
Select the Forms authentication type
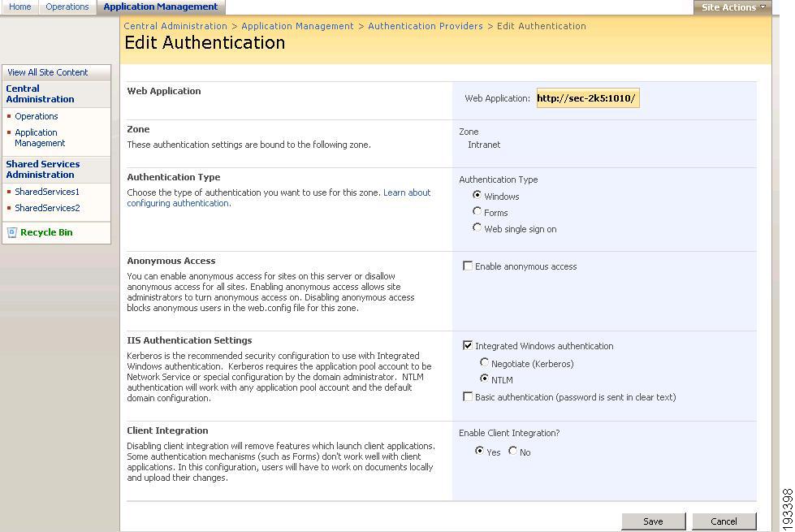coord(477,211)
